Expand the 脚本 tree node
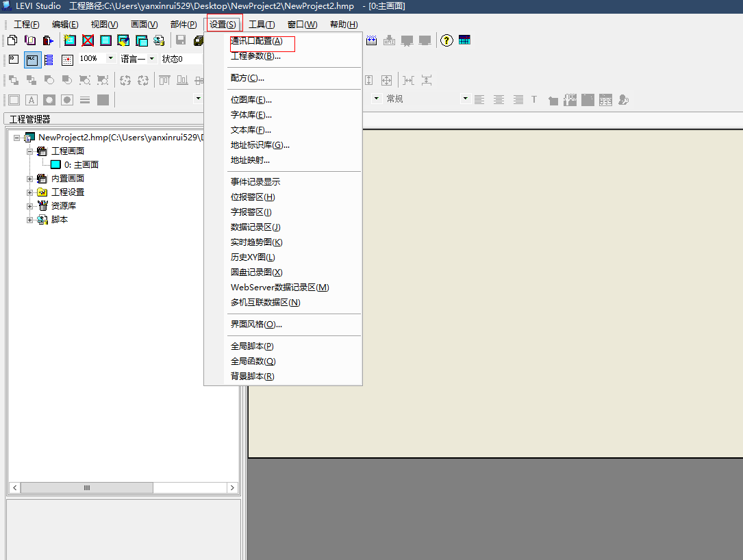The image size is (743, 560). click(x=30, y=220)
